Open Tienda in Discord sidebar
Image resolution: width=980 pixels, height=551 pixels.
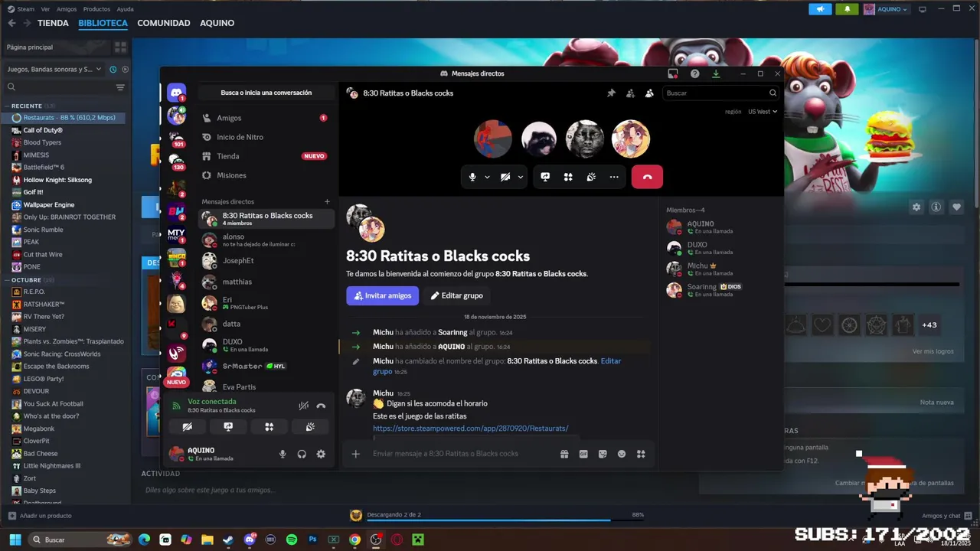[x=265, y=156]
